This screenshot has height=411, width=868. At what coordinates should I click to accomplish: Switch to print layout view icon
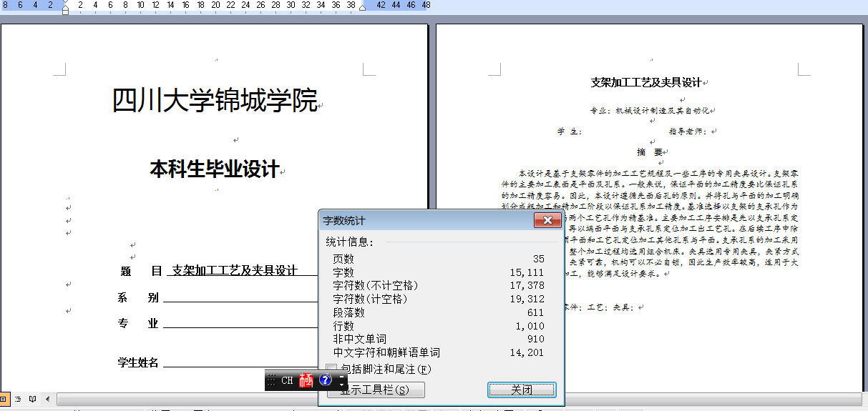[x=4, y=399]
